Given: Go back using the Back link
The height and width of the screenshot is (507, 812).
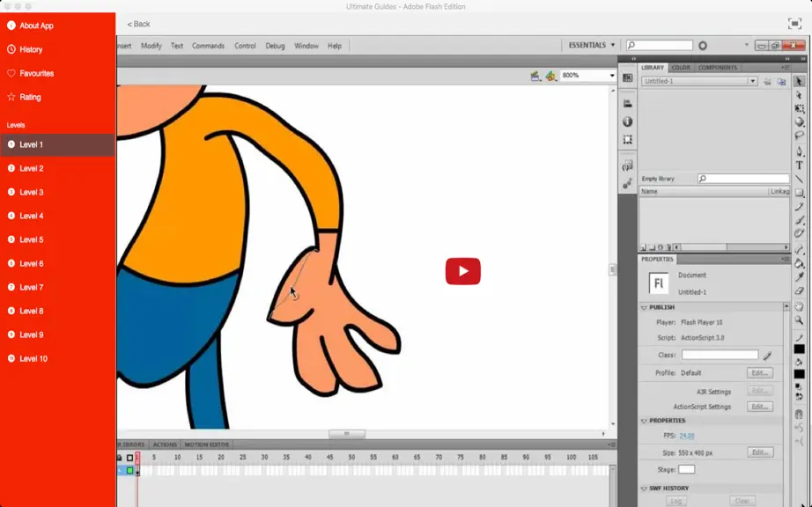Looking at the screenshot, I should (x=138, y=24).
